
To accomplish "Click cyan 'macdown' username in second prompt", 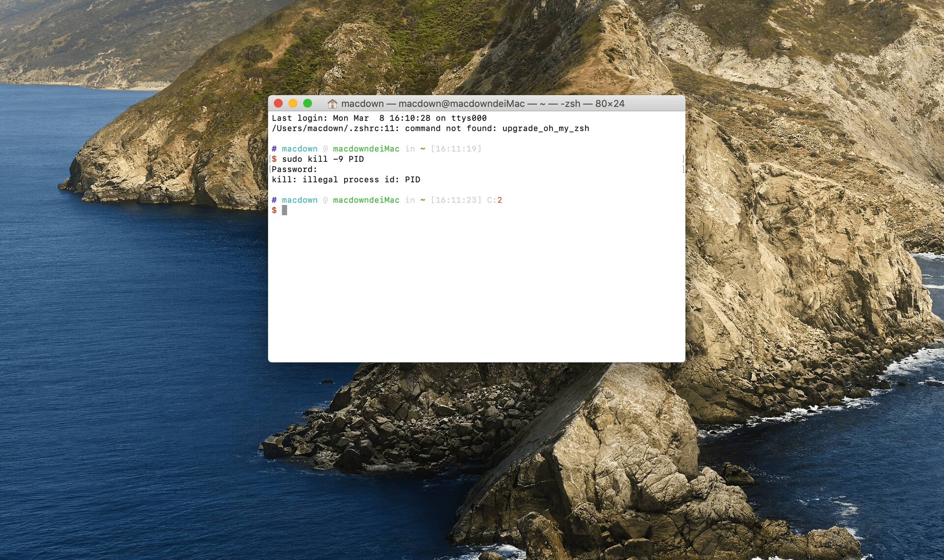I will coord(299,200).
